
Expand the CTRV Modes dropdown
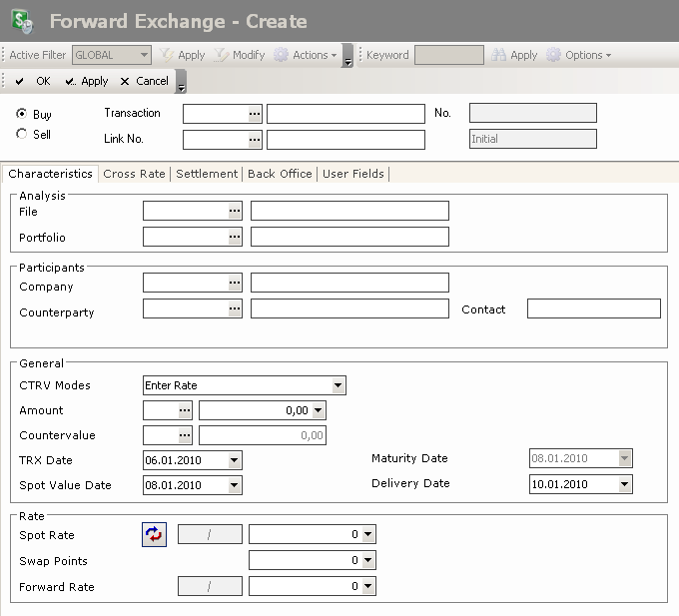339,385
